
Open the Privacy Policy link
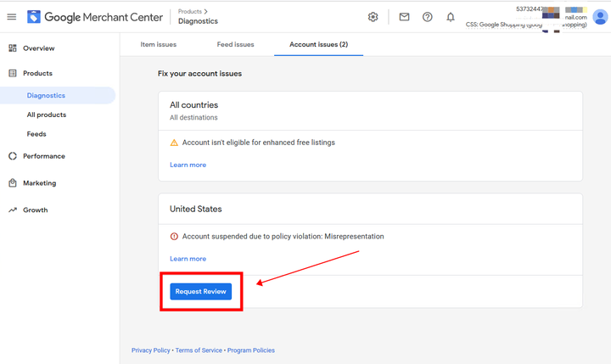click(x=151, y=350)
